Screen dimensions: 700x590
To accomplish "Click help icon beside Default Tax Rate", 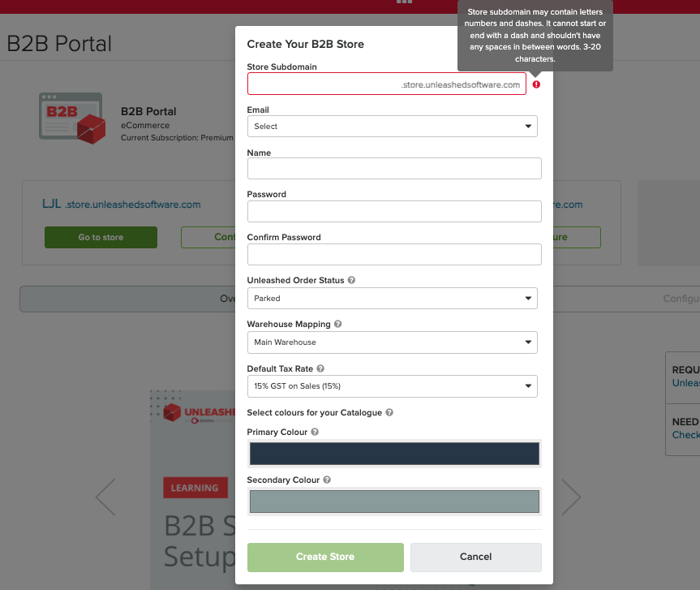I will (x=320, y=368).
